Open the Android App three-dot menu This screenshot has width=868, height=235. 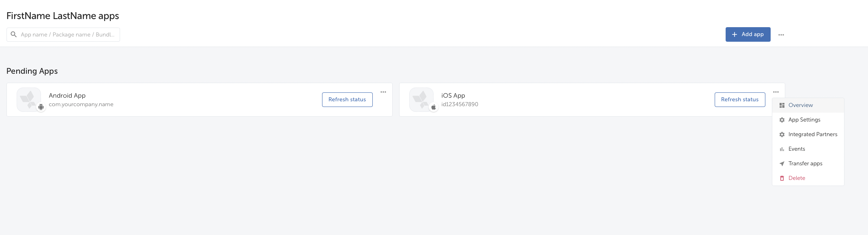(x=383, y=92)
